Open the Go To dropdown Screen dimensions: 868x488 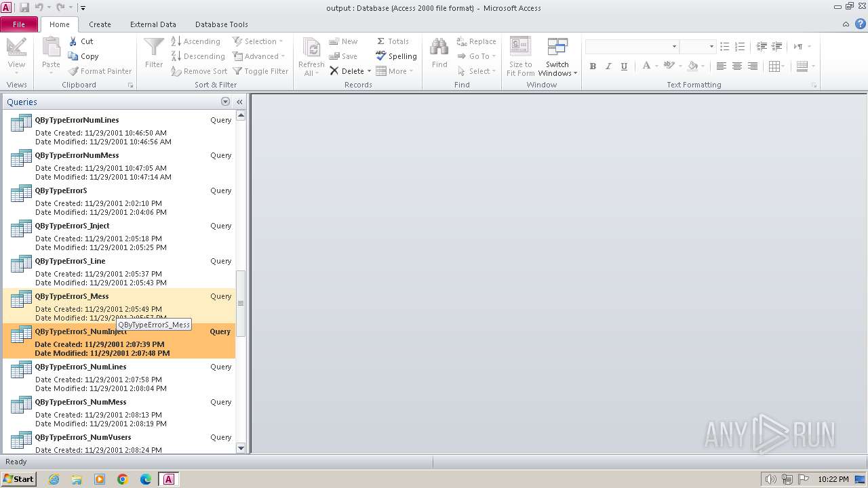tap(476, 56)
